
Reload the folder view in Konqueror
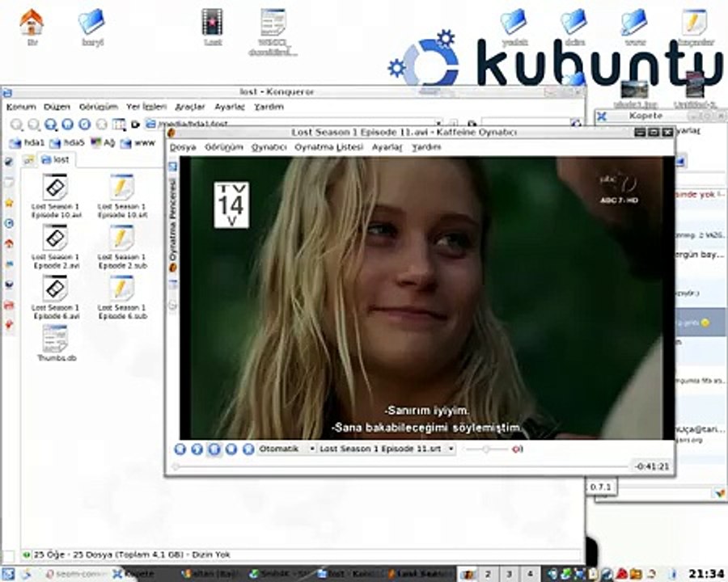coord(84,124)
